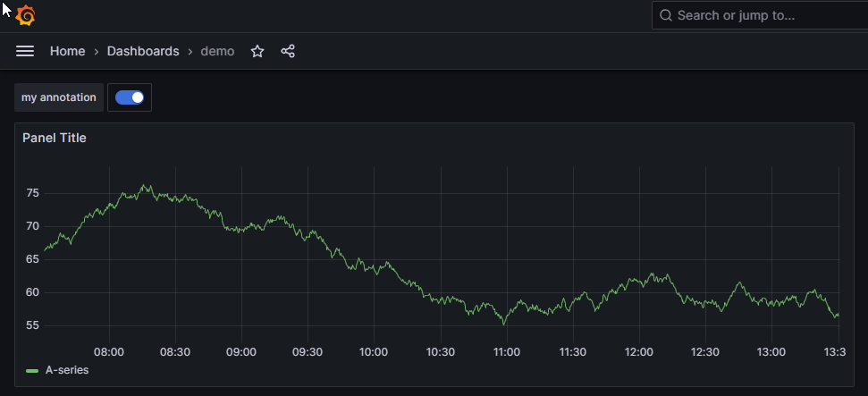Mark dashboard as favorite with star icon
The width and height of the screenshot is (868, 396).
[x=257, y=52]
